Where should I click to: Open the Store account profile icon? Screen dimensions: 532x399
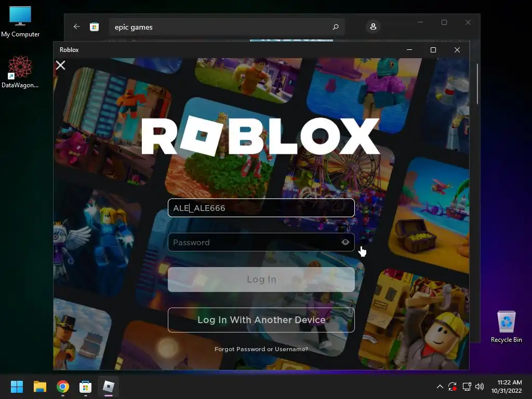coord(373,26)
